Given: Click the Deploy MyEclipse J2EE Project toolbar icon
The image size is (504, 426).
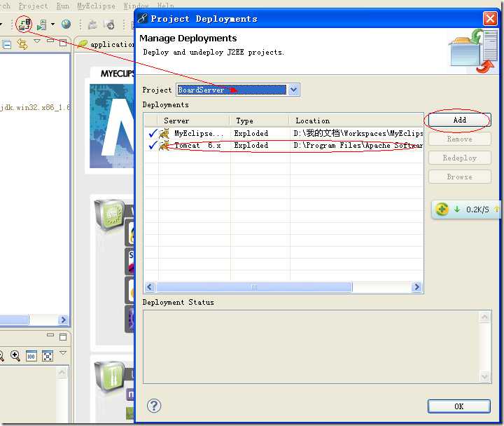Looking at the screenshot, I should point(24,24).
